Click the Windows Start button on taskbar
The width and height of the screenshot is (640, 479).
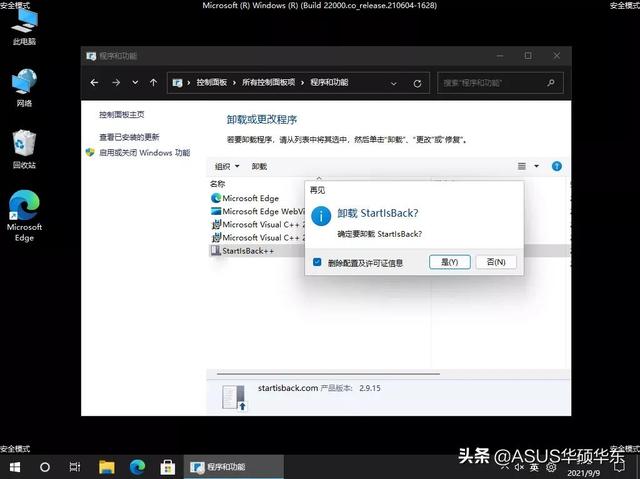tap(15, 467)
